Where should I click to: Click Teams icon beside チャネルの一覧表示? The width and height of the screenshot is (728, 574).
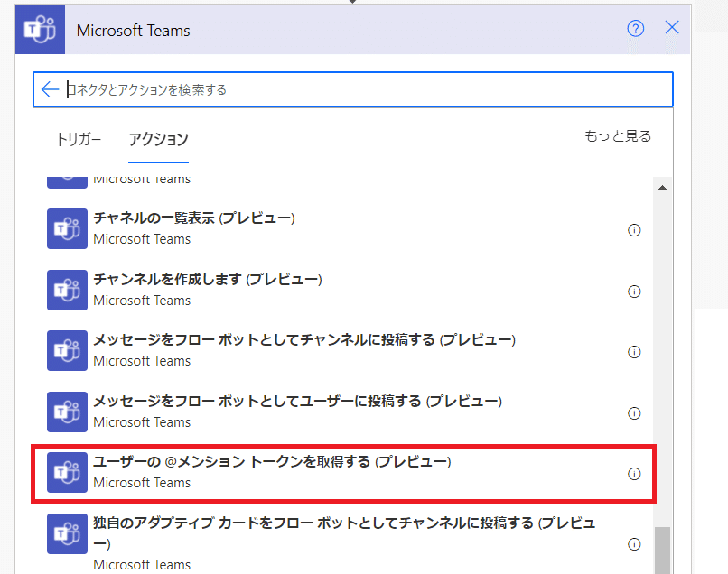point(68,228)
